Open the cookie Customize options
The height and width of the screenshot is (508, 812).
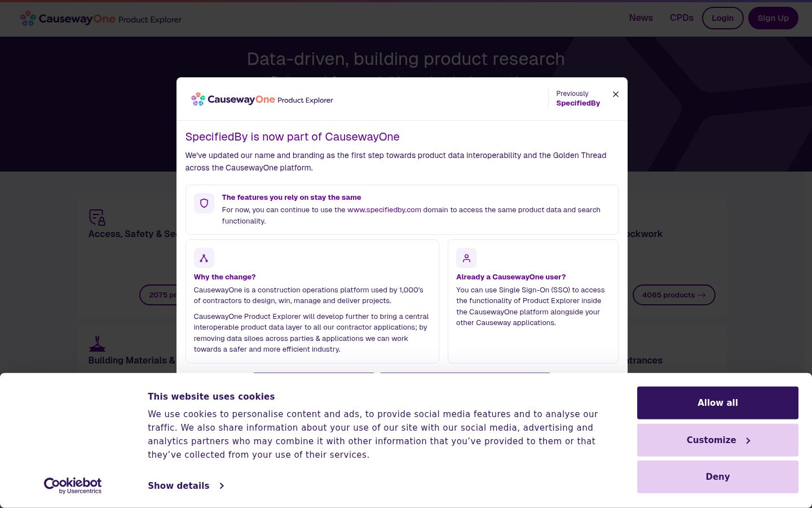click(718, 440)
